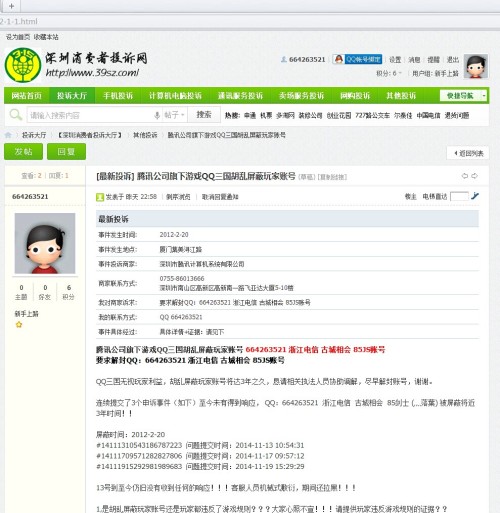500x513 pixels.
Task: Click the 用户组: 新手上路 link
Action: click(435, 73)
